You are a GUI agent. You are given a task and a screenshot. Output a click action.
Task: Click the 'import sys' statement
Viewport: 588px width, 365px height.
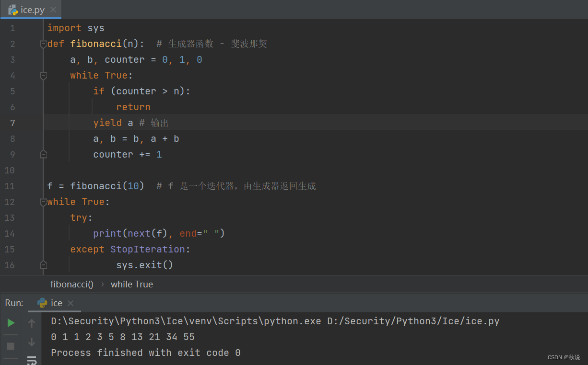point(76,28)
